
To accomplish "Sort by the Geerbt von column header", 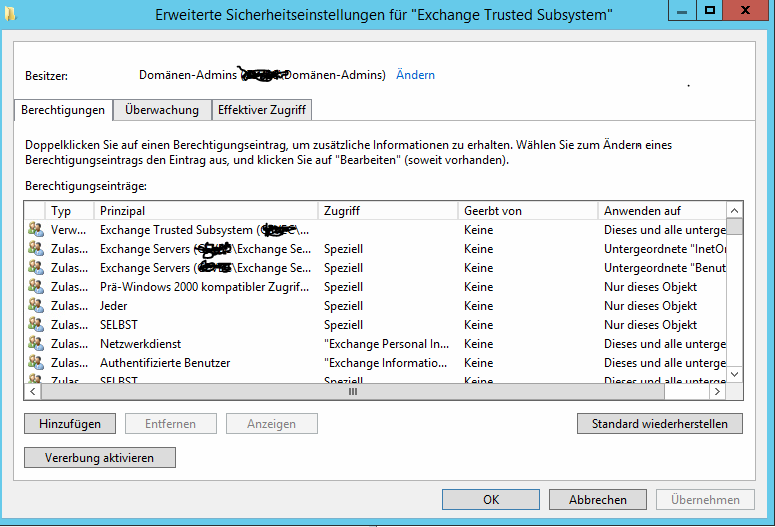I will pyautogui.click(x=528, y=211).
